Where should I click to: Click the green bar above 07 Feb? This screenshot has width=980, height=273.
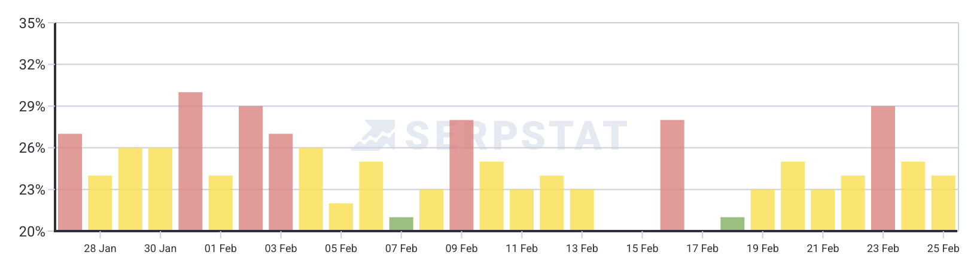tap(401, 224)
